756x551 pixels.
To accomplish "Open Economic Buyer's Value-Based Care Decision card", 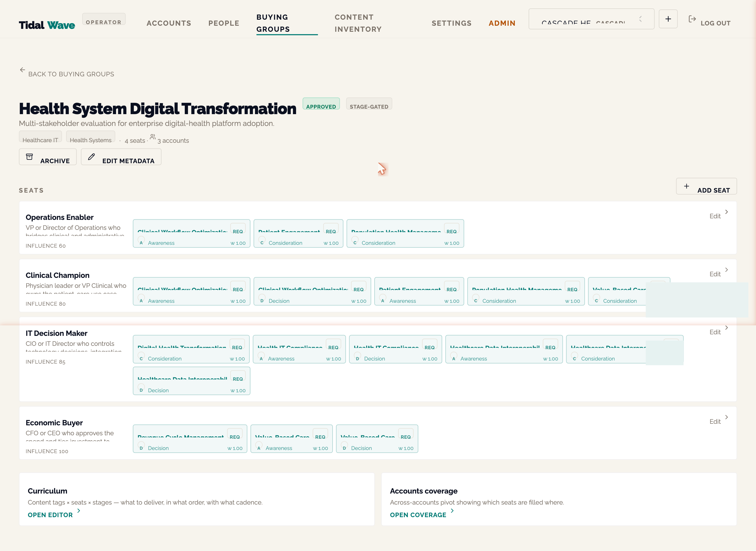I will pyautogui.click(x=377, y=439).
